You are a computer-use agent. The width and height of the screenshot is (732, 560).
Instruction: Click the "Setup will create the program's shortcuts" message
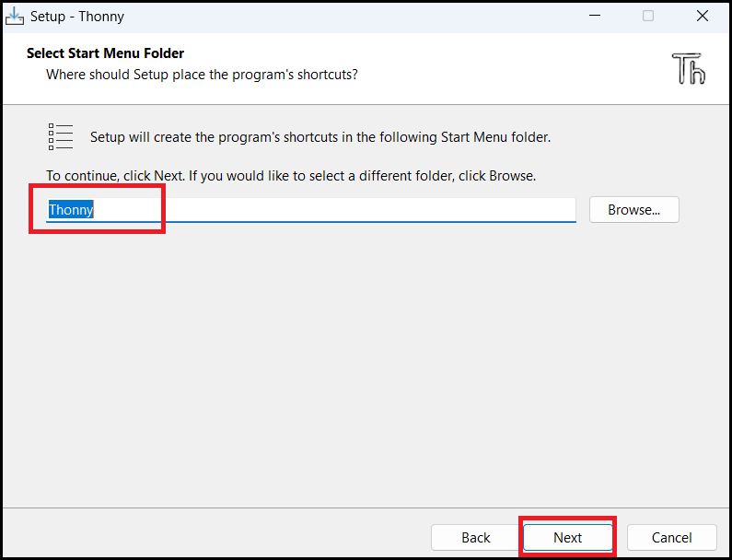tap(320, 137)
